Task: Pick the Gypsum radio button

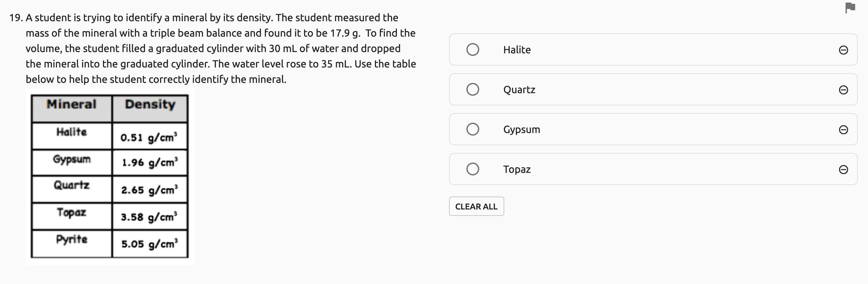Action: (x=472, y=129)
